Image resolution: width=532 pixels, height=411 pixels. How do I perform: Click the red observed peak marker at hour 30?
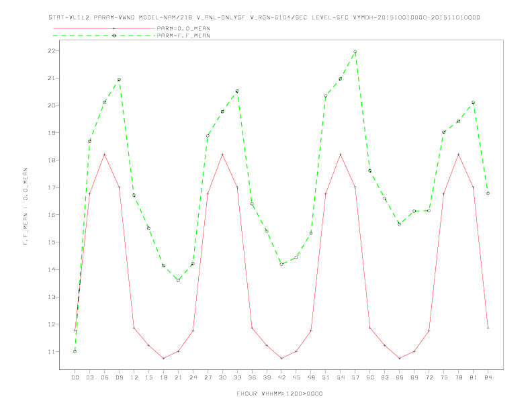click(x=222, y=154)
